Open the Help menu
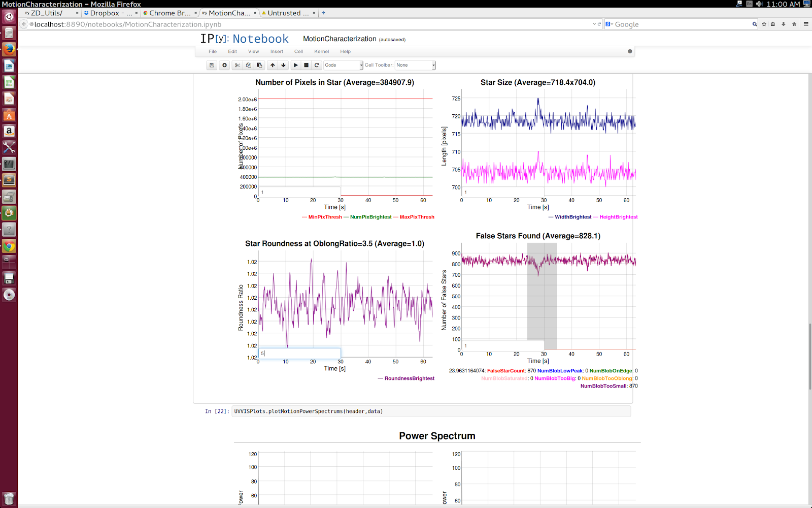This screenshot has width=812, height=508. pyautogui.click(x=345, y=51)
